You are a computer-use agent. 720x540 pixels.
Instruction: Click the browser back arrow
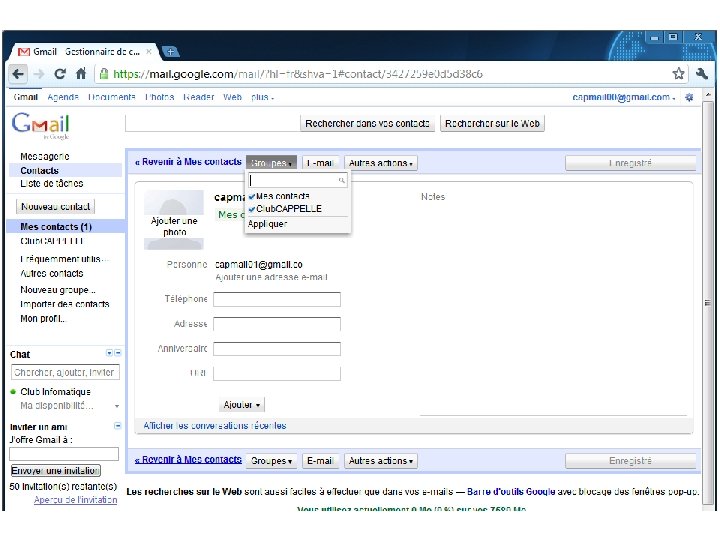coord(18,73)
